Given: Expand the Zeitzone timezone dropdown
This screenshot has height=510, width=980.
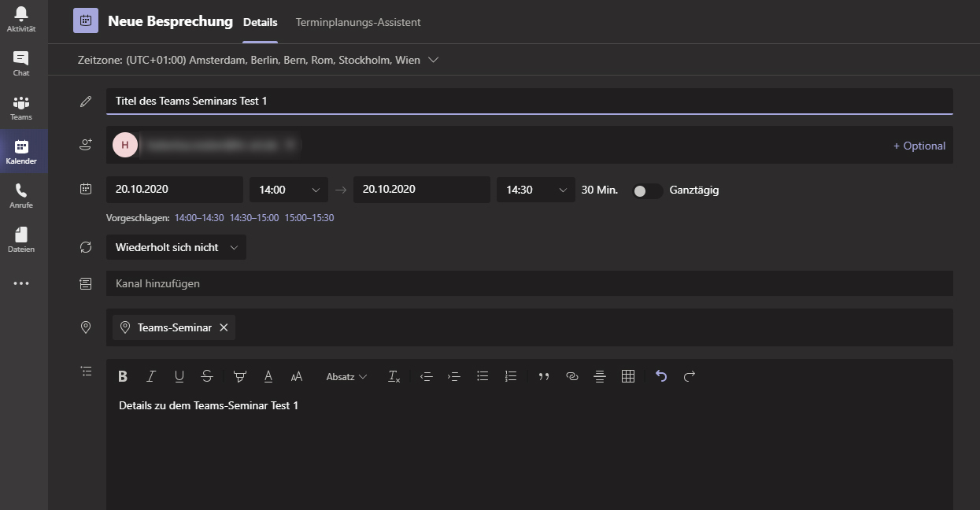Looking at the screenshot, I should (x=432, y=60).
